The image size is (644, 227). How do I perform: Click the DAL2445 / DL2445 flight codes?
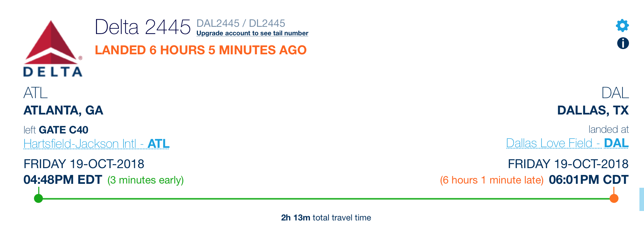(241, 23)
